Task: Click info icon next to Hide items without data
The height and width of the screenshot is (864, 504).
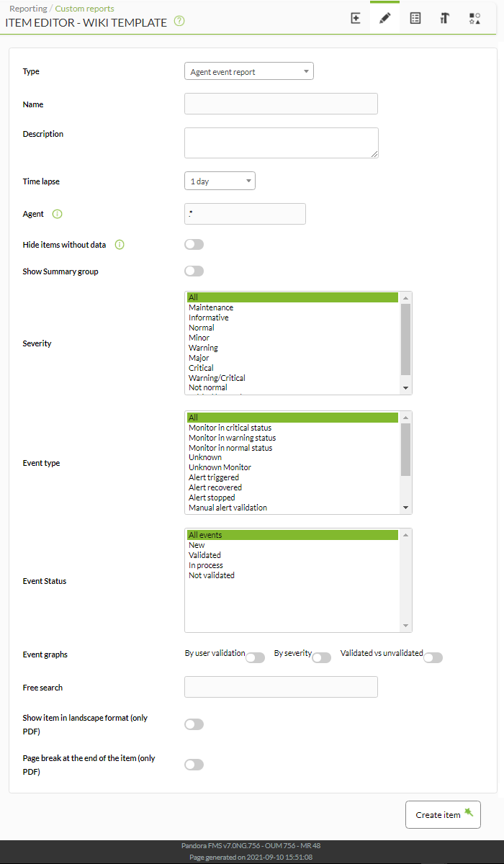Action: point(120,245)
